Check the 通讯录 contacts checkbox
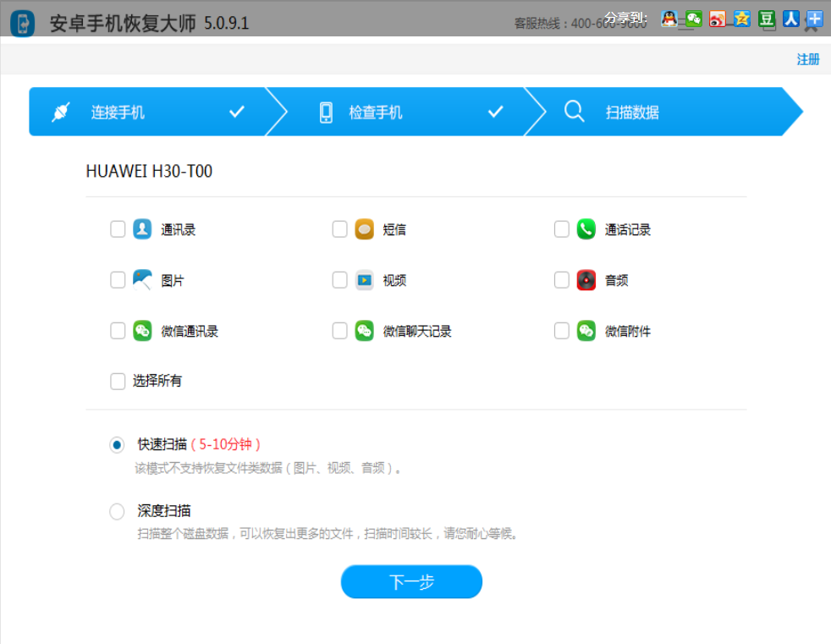This screenshot has width=831, height=644. [118, 229]
